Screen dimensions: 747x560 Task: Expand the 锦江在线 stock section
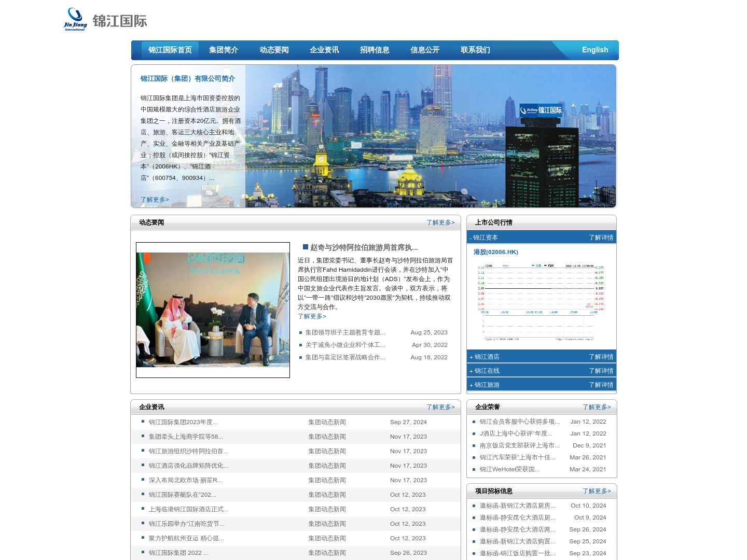(485, 371)
